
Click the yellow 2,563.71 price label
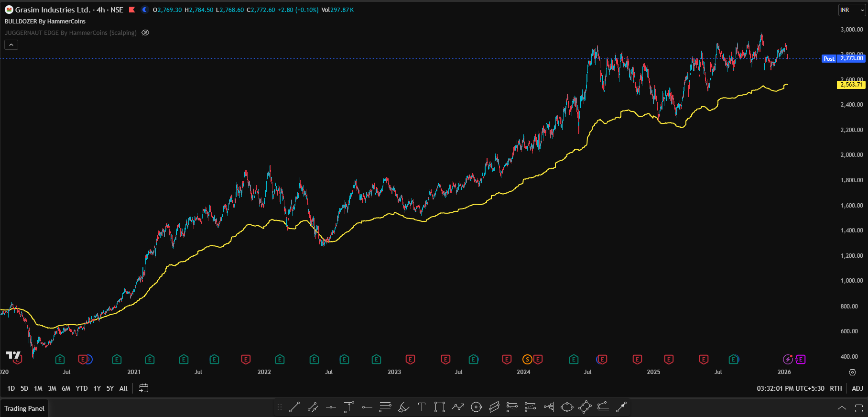click(851, 85)
